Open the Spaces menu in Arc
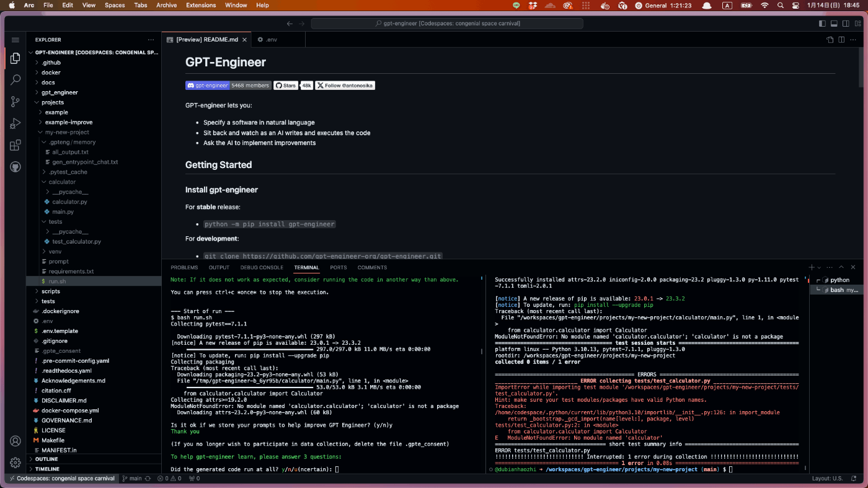This screenshot has height=488, width=868. pyautogui.click(x=115, y=5)
